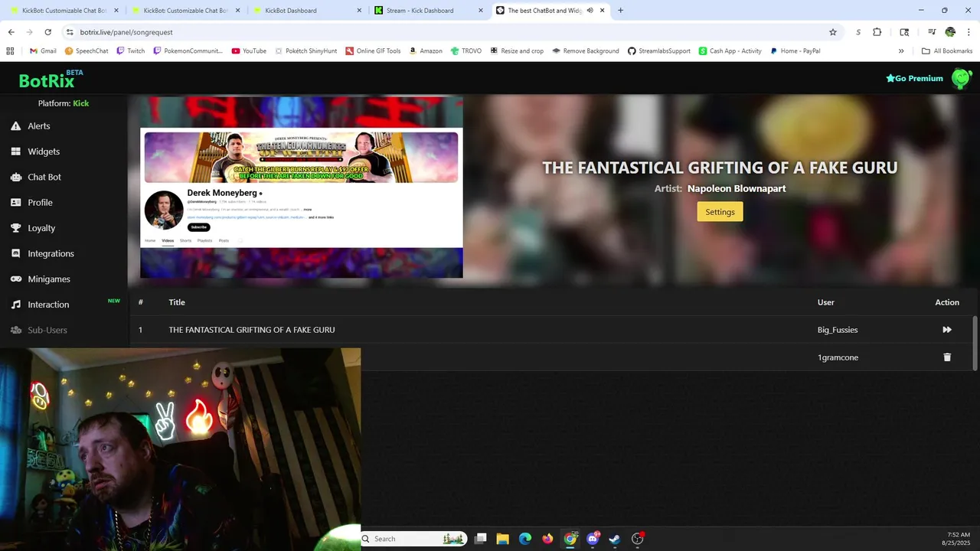Open the YouTube bookmark
This screenshot has height=551, width=980.
pos(249,51)
